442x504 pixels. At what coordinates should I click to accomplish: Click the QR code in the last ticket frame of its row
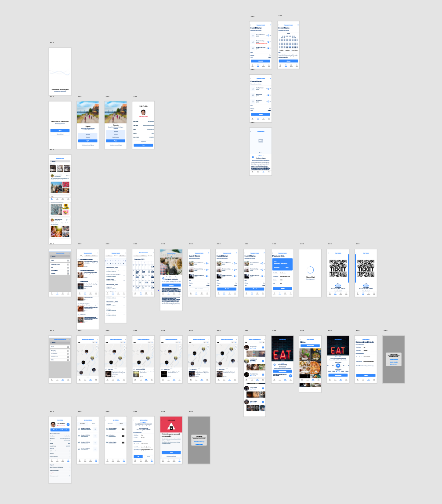(366, 268)
